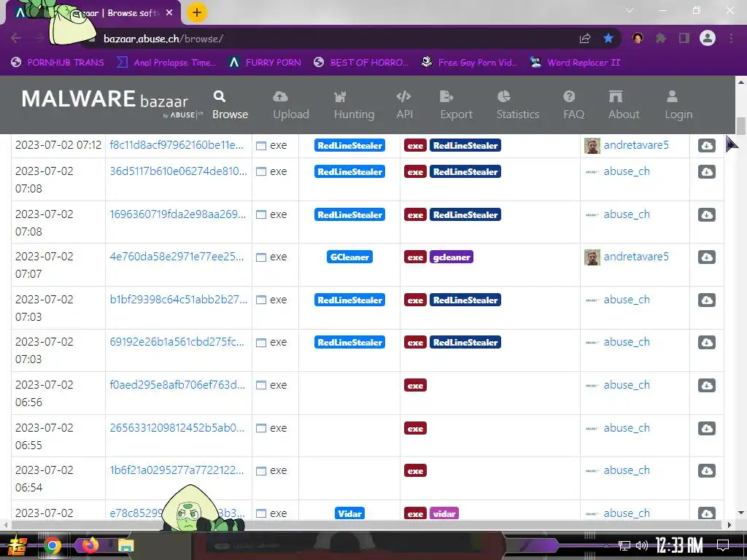The height and width of the screenshot is (560, 747).
Task: Click the gcleaner tag
Action: (x=451, y=257)
